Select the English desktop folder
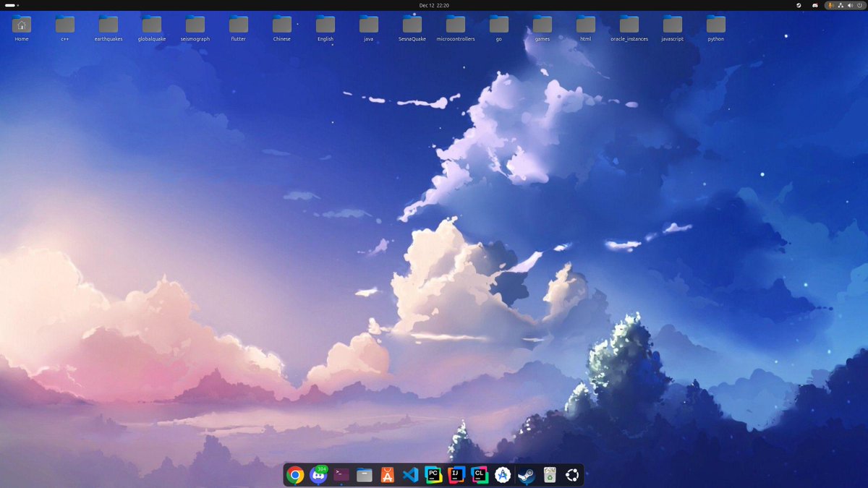Image resolution: width=868 pixels, height=488 pixels. click(325, 27)
